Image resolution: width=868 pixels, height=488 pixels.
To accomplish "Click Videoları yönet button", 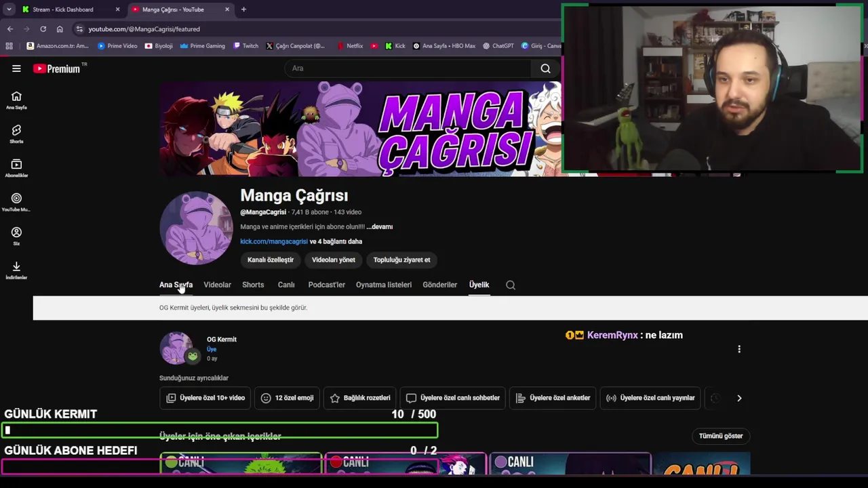I will (333, 260).
